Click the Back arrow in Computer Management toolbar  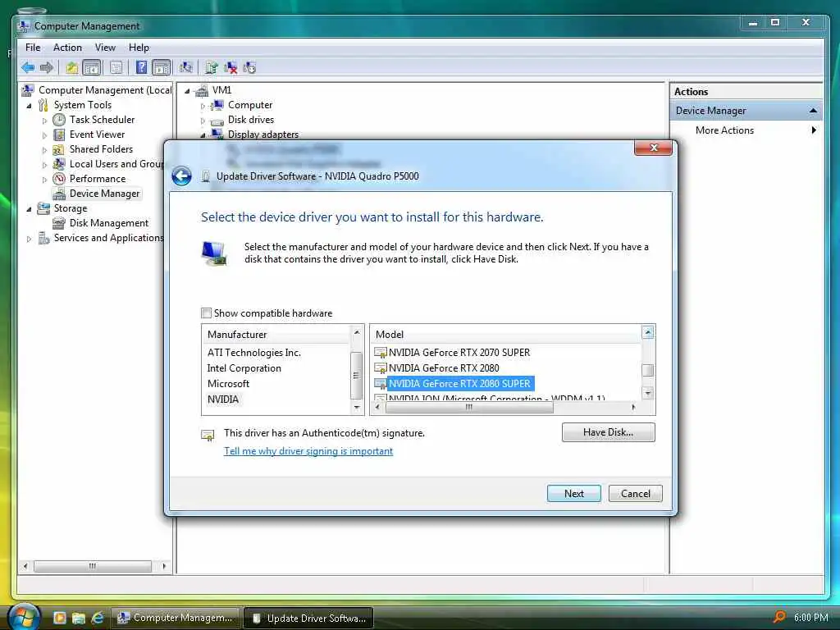click(28, 67)
